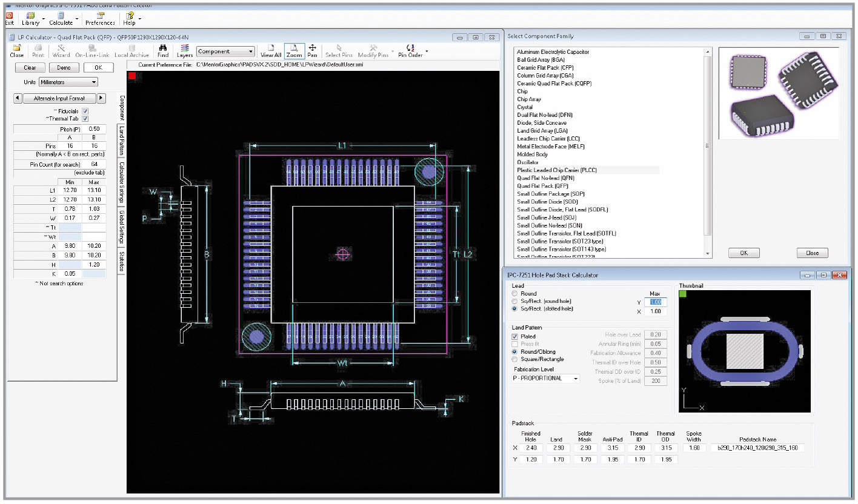
Task: Expand the Calculate dropdown arrow
Action: pos(77,18)
